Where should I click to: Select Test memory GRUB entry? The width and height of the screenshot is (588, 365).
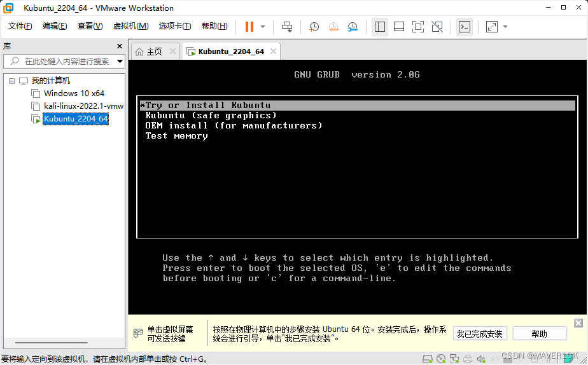point(176,135)
